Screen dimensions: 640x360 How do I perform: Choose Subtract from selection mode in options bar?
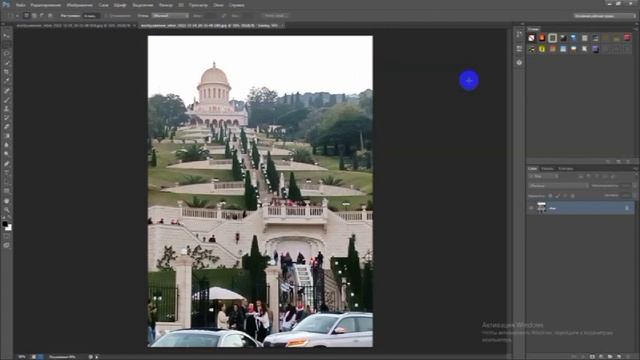tap(42, 16)
